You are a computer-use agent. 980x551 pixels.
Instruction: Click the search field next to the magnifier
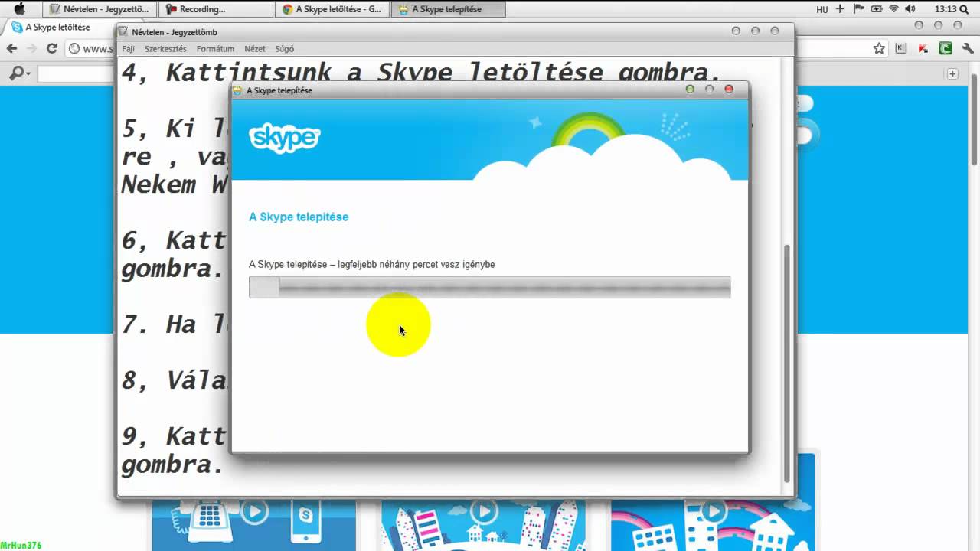click(75, 74)
